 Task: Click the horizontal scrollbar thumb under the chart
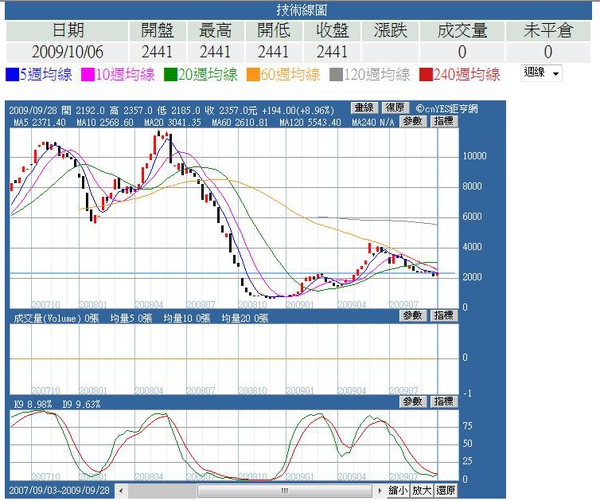284,491
